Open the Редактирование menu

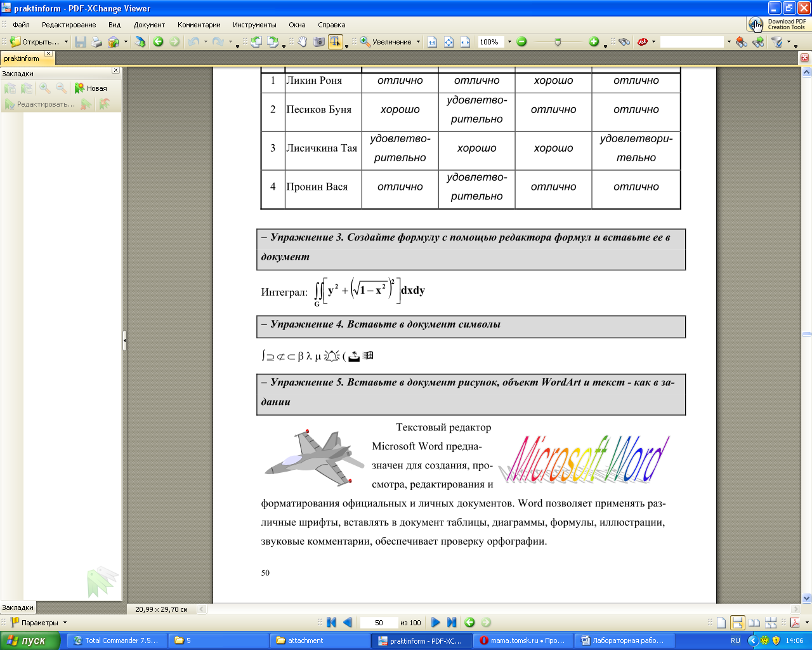(x=69, y=25)
